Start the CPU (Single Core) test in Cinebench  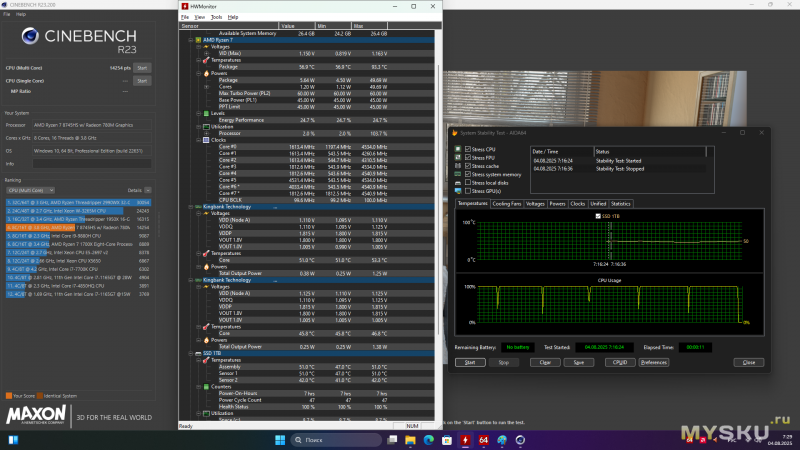142,81
